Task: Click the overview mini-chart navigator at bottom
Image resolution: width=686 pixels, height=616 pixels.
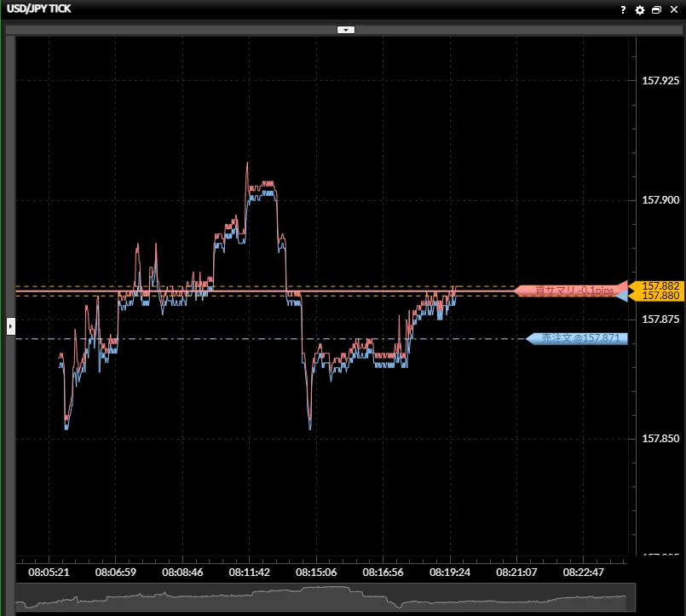Action: (326, 597)
